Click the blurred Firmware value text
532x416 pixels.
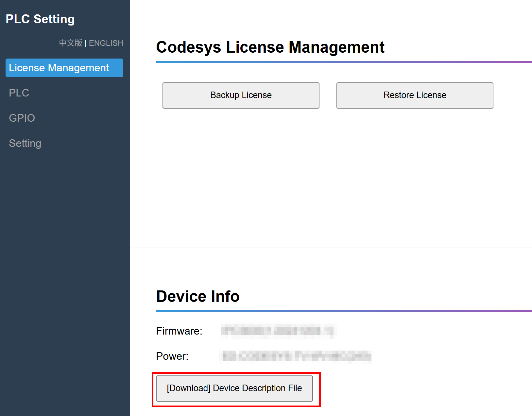point(278,331)
